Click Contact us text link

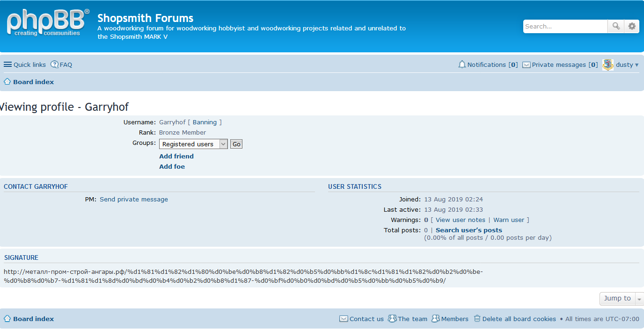(366, 319)
